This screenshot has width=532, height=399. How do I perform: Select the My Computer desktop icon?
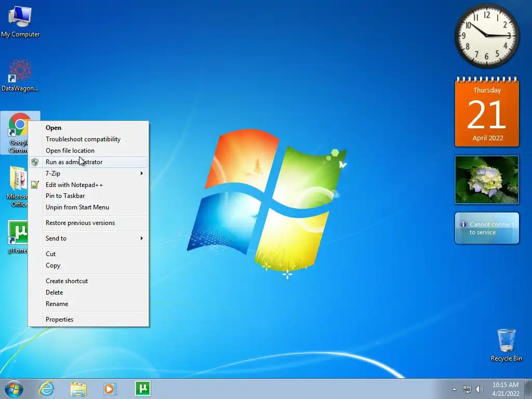coord(20,22)
